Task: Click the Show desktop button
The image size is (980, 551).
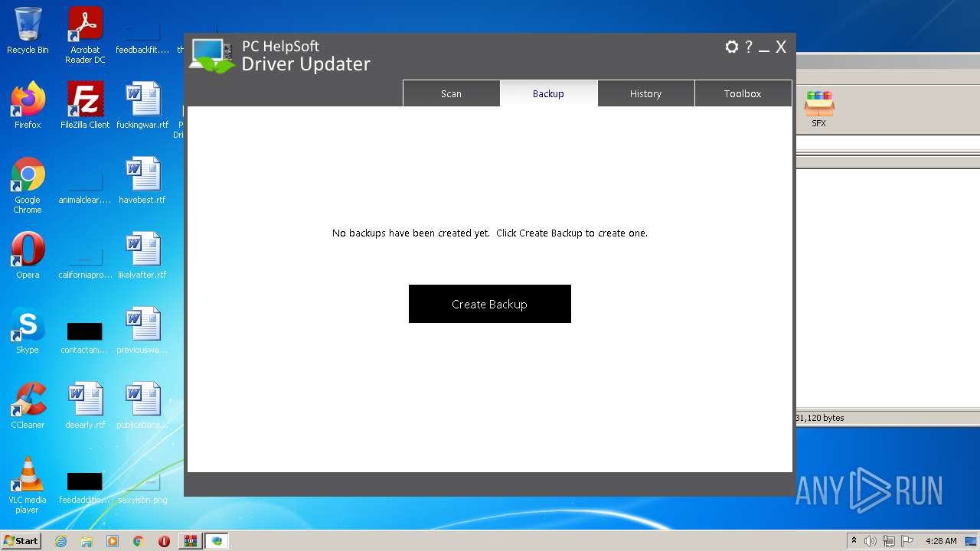Action: point(971,541)
